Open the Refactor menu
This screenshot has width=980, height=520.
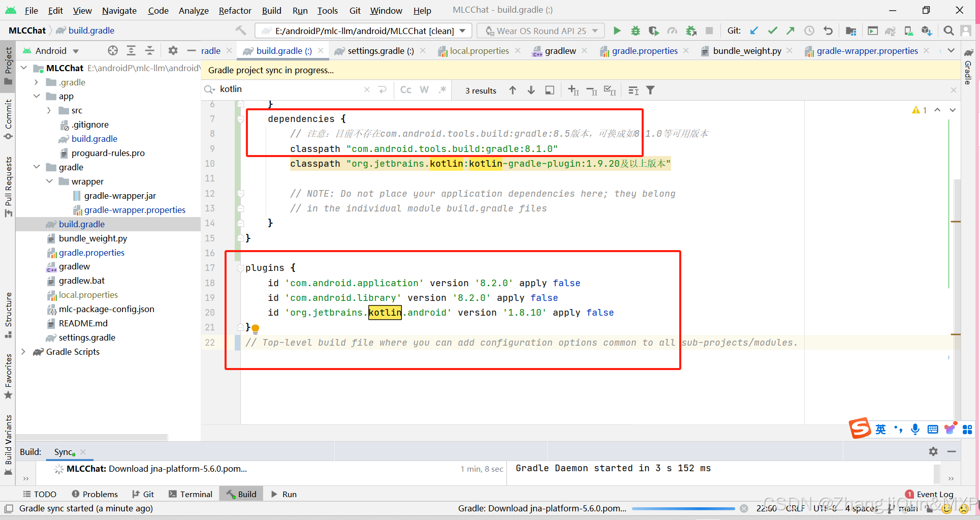pos(235,10)
